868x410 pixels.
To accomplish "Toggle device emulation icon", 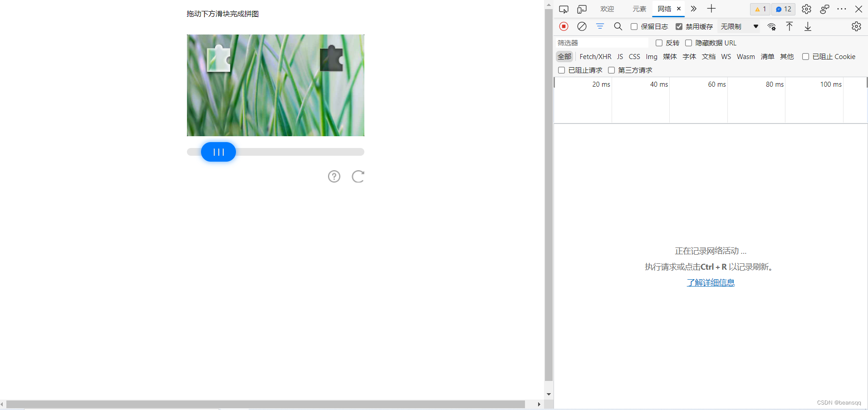I will (x=582, y=9).
